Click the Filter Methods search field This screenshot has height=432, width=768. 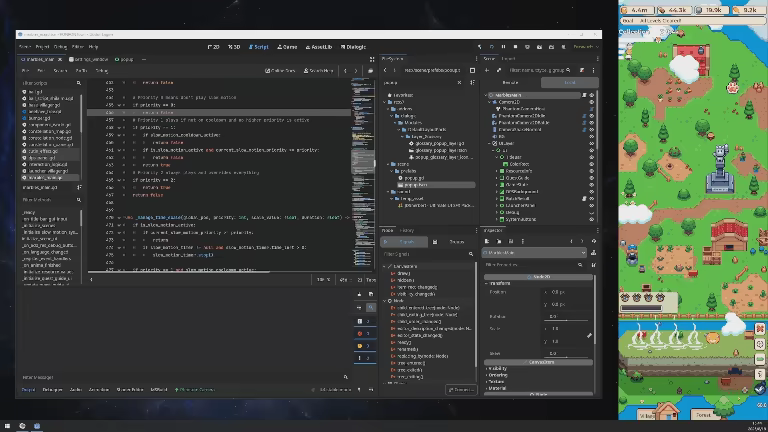pos(51,200)
